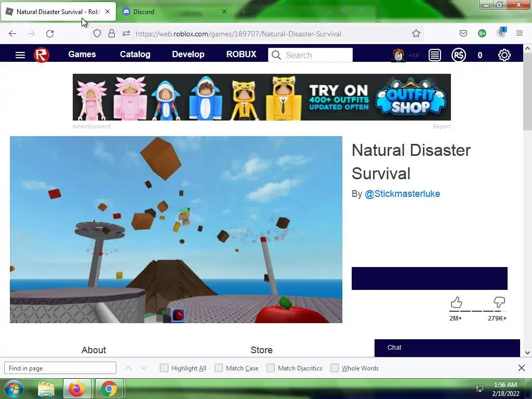Dislike the game with thumbs down icon
This screenshot has width=532, height=399.
coord(499,302)
